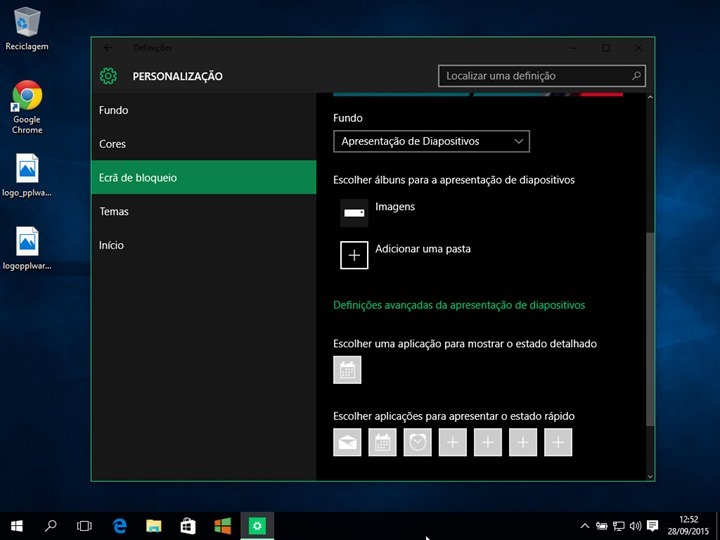Show hidden system tray icons
The height and width of the screenshot is (540, 720).
tap(585, 526)
